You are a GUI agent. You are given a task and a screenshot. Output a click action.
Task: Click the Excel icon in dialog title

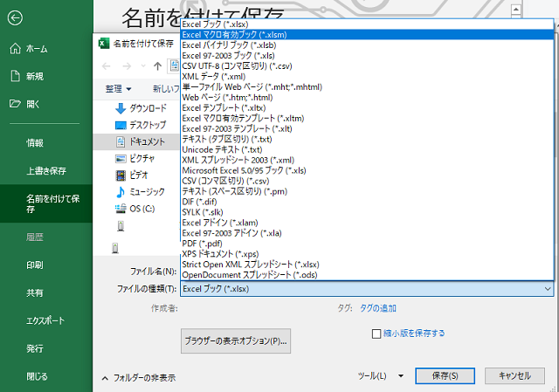click(104, 44)
